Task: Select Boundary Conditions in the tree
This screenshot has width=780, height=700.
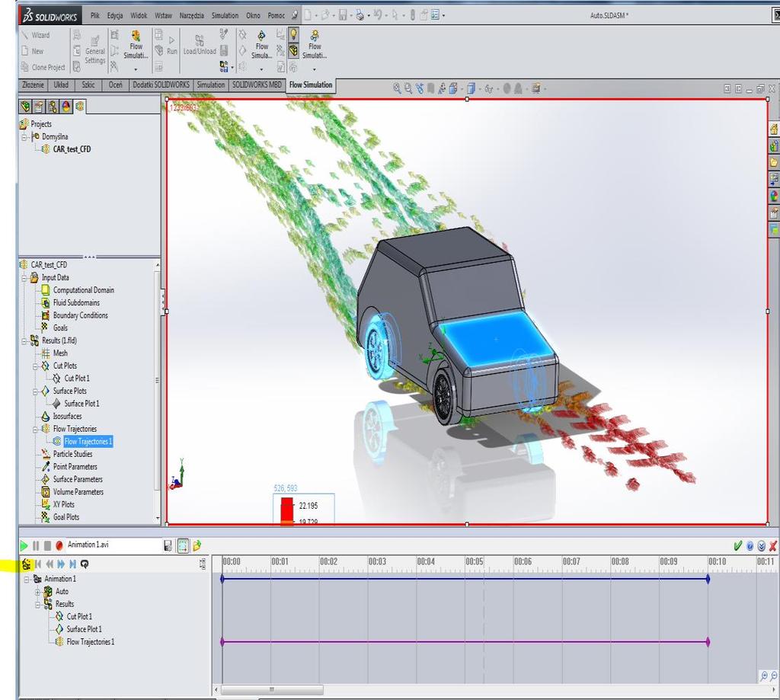Action: tap(80, 315)
